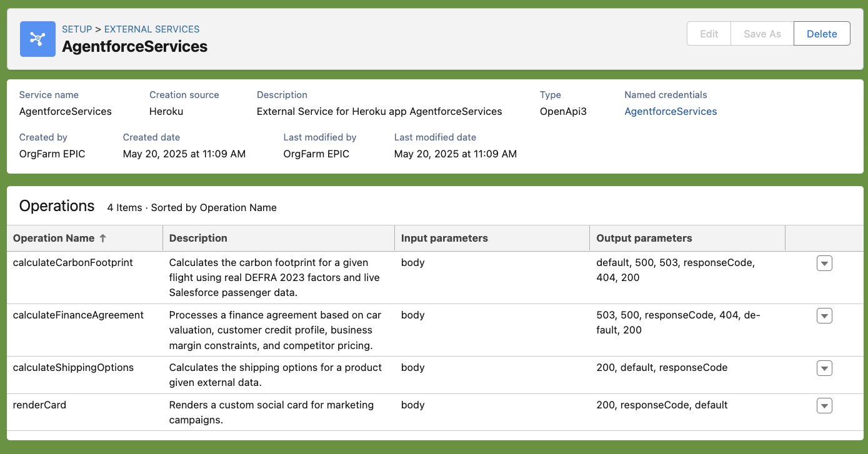Click output parameters of renderCard
This screenshot has height=454, width=868.
662,405
